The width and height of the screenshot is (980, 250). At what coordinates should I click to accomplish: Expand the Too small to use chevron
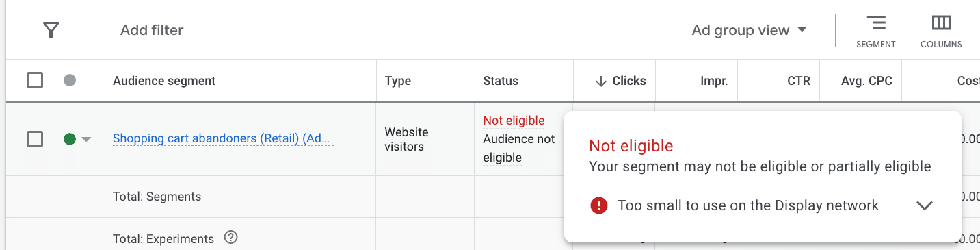coord(925,205)
